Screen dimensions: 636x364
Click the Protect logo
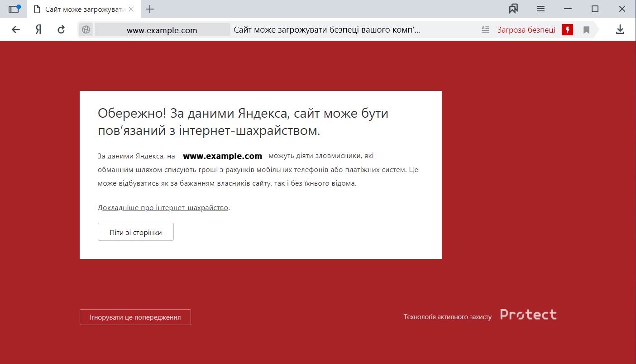coord(528,315)
